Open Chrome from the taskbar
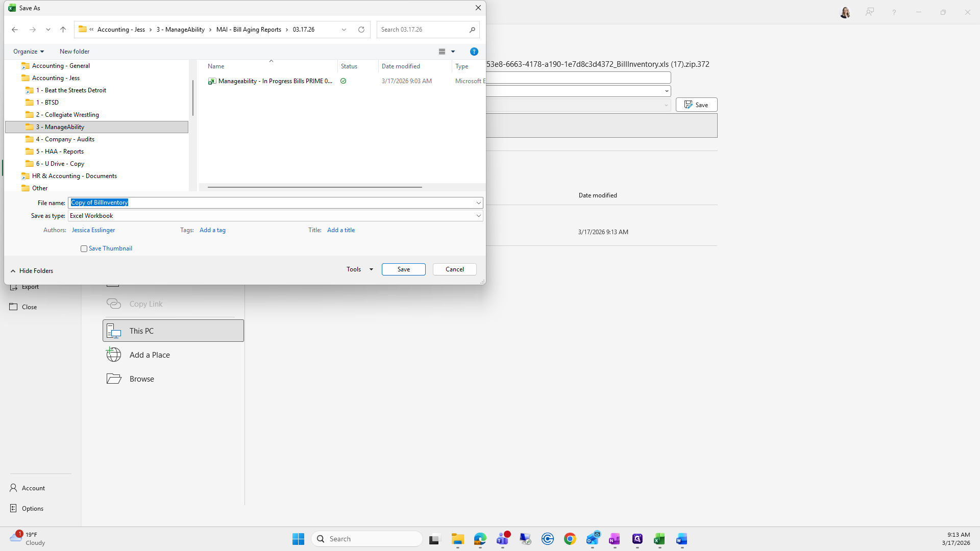The height and width of the screenshot is (551, 980). [570, 539]
